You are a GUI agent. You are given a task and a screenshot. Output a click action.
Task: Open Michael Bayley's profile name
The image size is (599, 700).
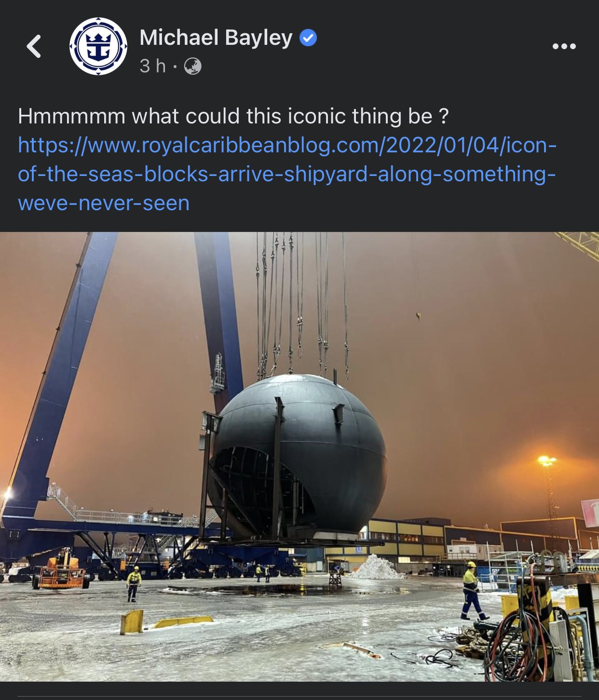point(216,38)
